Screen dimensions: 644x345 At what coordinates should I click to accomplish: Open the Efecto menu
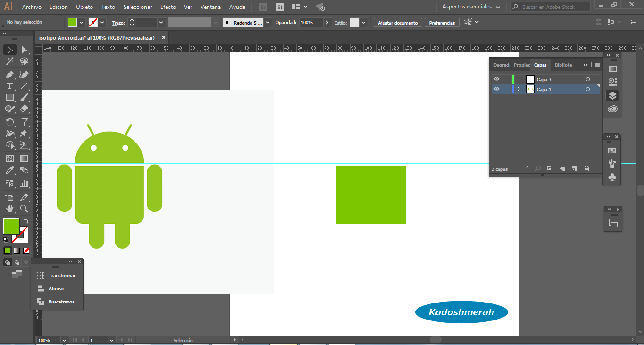(x=168, y=7)
